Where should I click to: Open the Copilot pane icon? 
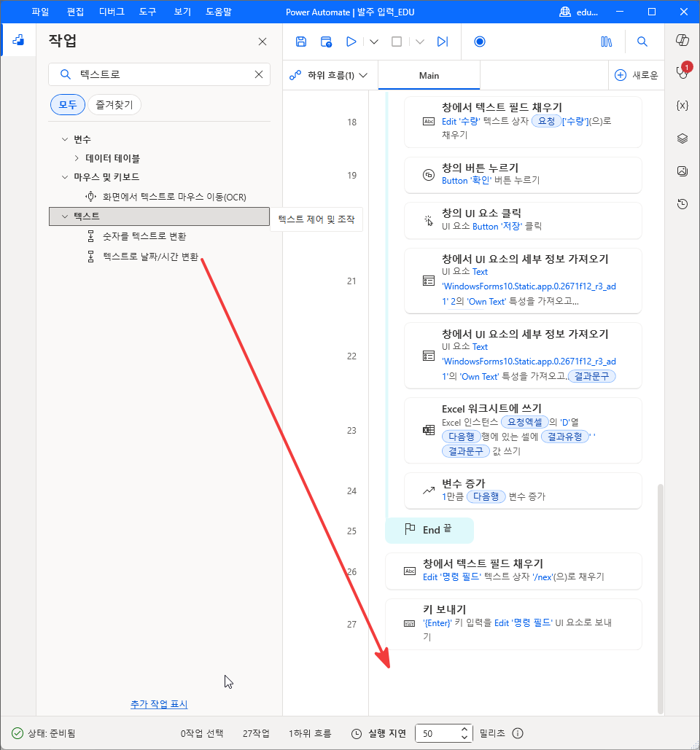[682, 40]
